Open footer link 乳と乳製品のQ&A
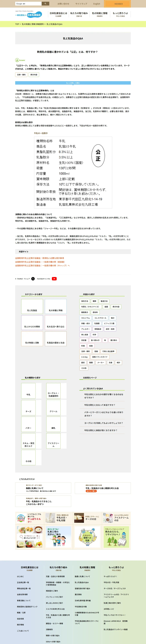Screen dimensions: 146x644 coord(82,582)
